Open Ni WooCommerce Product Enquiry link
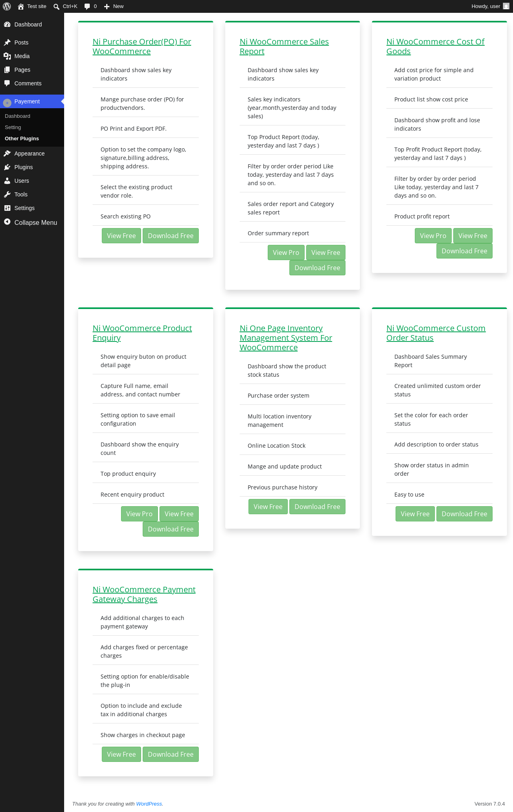This screenshot has width=513, height=812. pyautogui.click(x=142, y=333)
